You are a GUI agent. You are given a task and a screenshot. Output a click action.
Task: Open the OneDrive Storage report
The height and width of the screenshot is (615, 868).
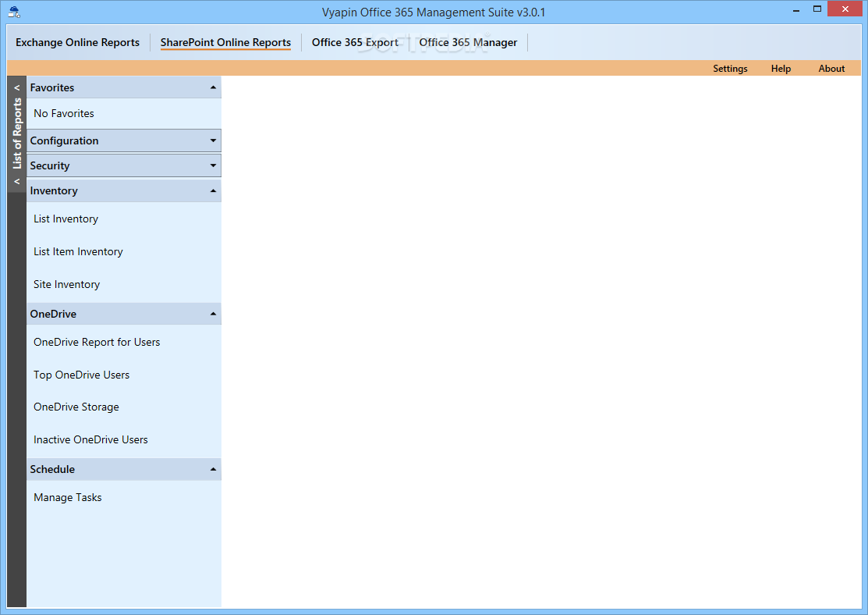pos(76,407)
